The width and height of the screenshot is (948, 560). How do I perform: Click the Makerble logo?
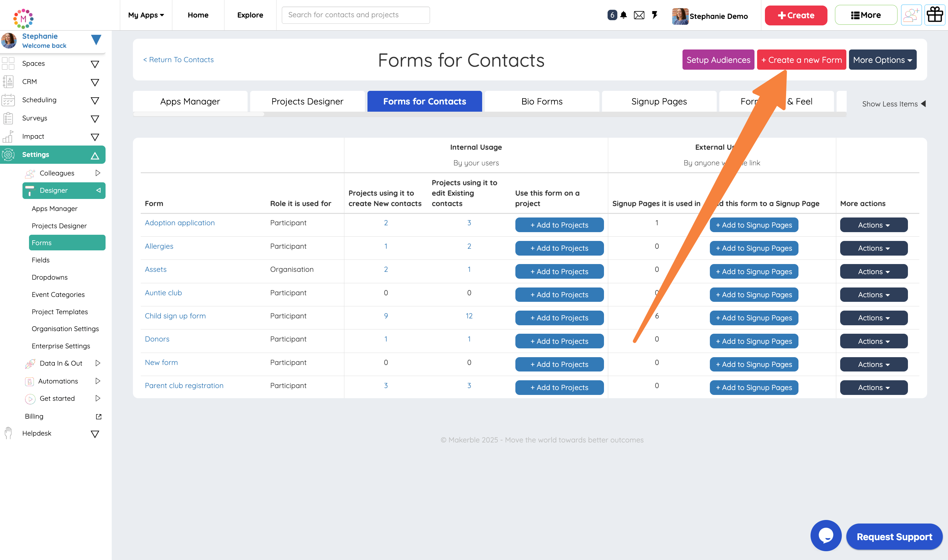[23, 18]
